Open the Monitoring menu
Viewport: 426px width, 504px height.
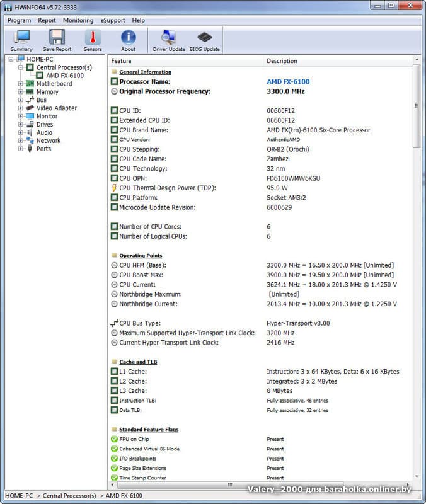(78, 20)
